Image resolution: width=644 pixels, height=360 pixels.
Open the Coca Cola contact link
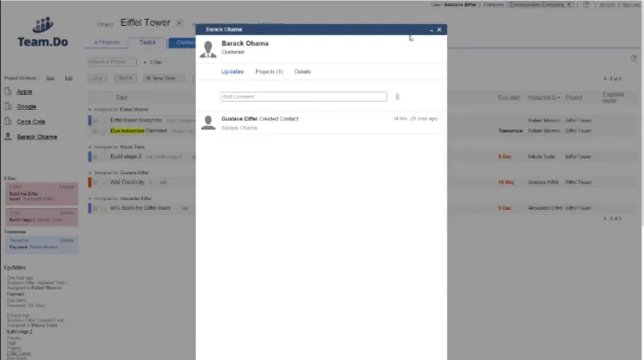30,121
